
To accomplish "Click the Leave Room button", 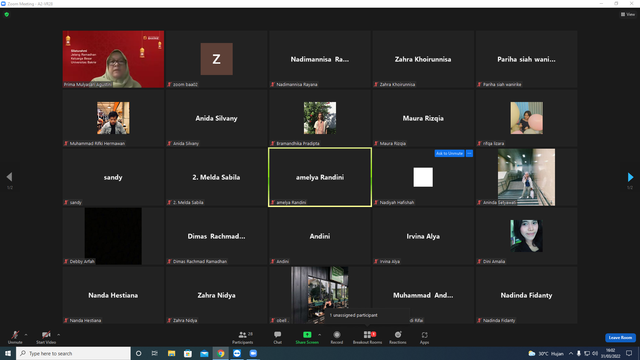I will (620, 338).
